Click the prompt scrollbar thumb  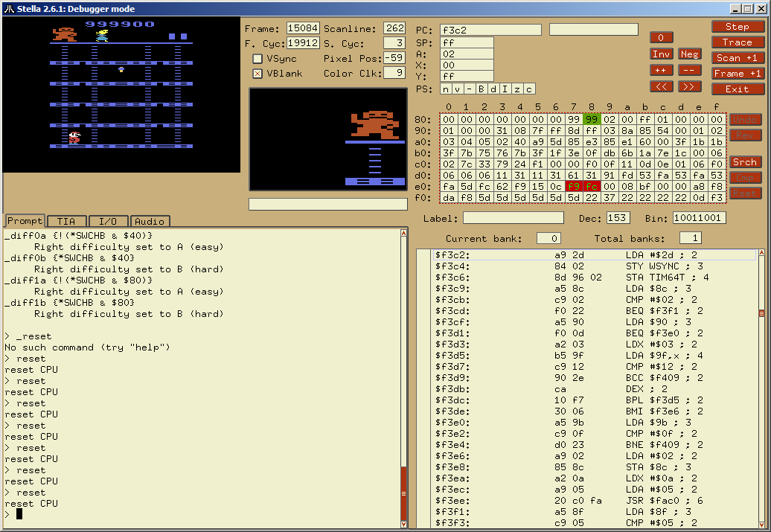pyautogui.click(x=403, y=493)
